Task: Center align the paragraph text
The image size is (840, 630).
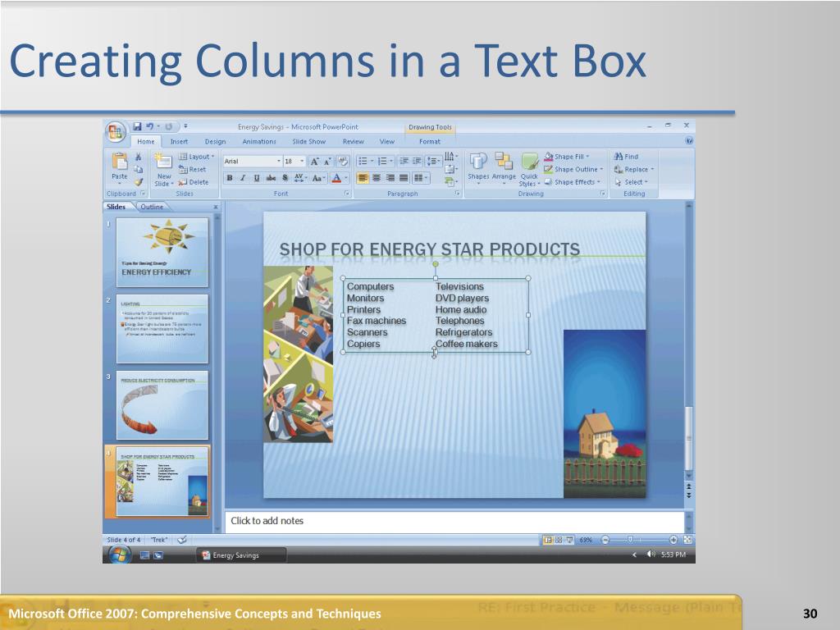Action: tap(377, 178)
